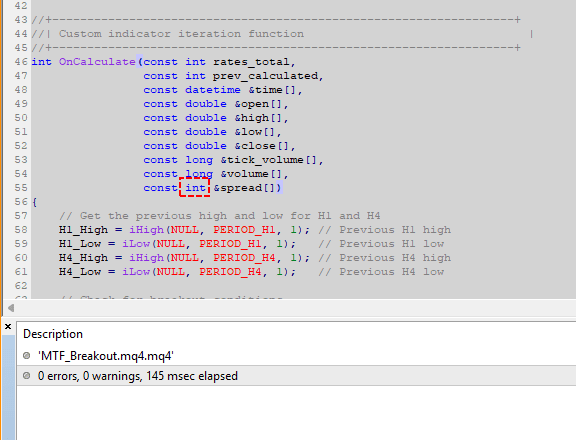Click the OnCalculate function name on line 46
This screenshot has height=440, width=576.
(97, 62)
